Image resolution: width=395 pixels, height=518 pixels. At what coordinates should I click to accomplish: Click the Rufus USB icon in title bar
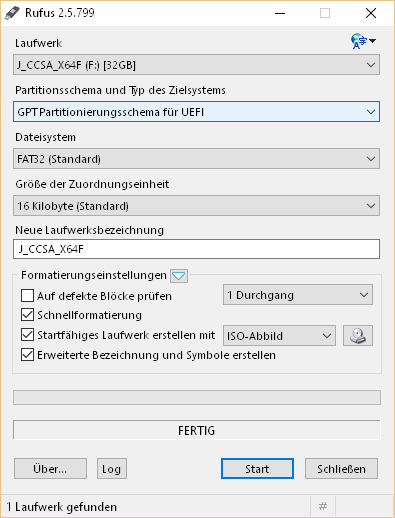pos(12,13)
